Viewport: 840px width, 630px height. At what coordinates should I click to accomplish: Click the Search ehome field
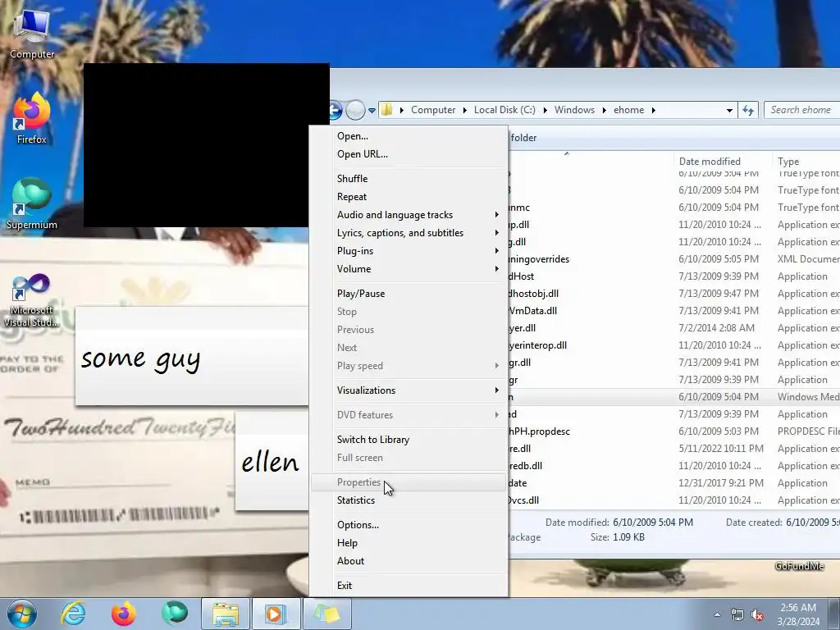[x=801, y=110]
